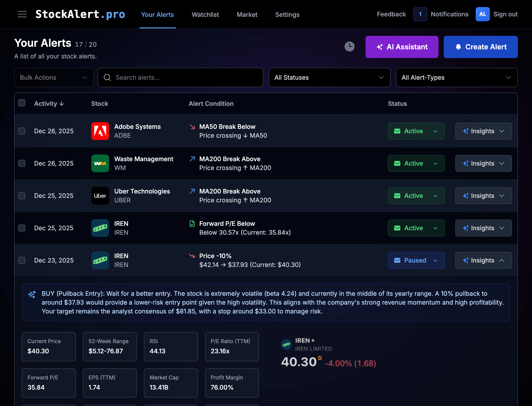The height and width of the screenshot is (406, 532).
Task: Launch the AI Assistant button
Action: (402, 47)
